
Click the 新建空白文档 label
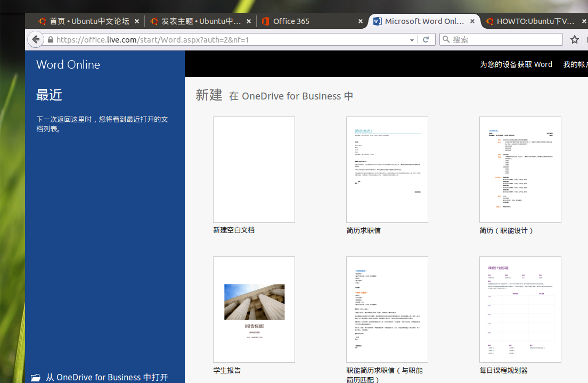tap(234, 230)
